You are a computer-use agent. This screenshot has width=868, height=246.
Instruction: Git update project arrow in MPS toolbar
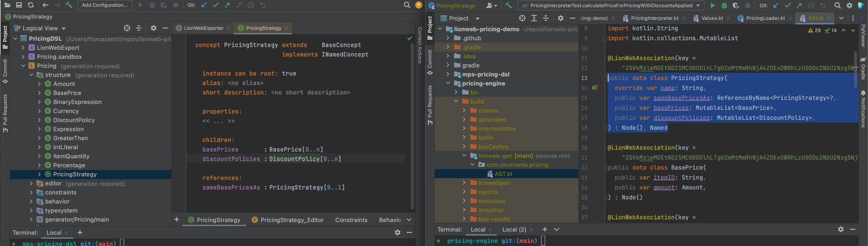pos(204,5)
